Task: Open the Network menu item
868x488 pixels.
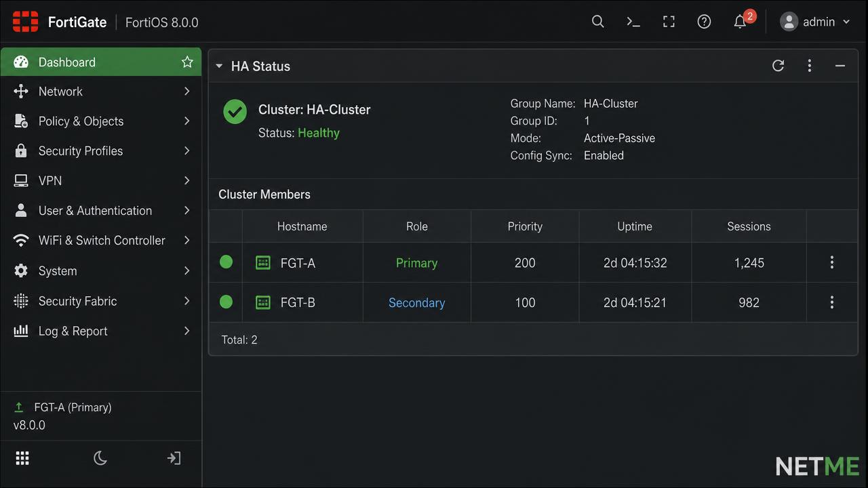Action: pyautogui.click(x=101, y=91)
